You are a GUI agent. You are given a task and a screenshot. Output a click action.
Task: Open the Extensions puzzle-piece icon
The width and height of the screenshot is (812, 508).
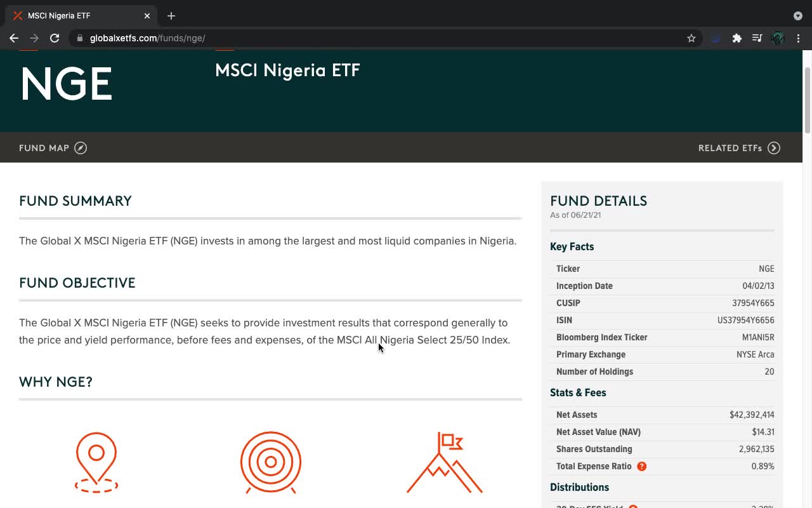tap(737, 38)
